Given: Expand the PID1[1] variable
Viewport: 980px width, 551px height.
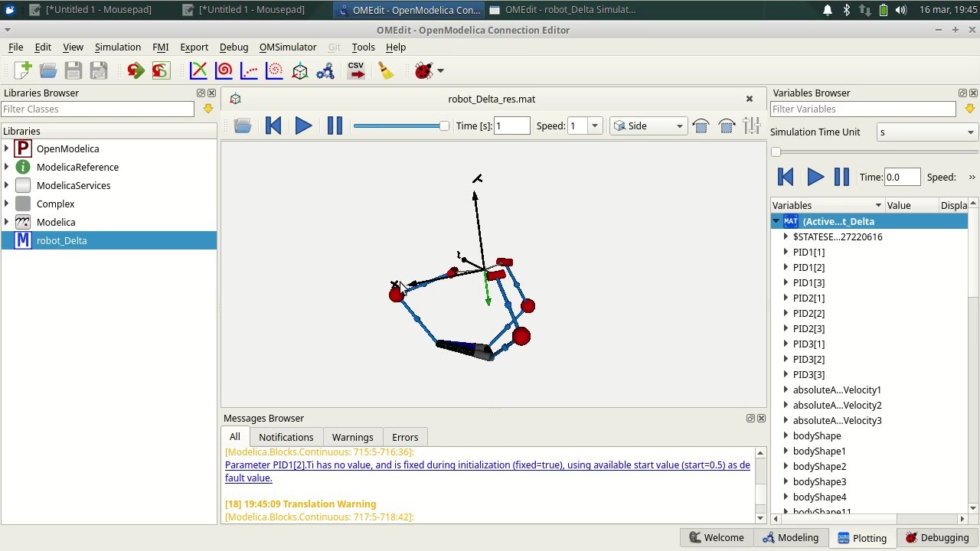Looking at the screenshot, I should pyautogui.click(x=786, y=252).
